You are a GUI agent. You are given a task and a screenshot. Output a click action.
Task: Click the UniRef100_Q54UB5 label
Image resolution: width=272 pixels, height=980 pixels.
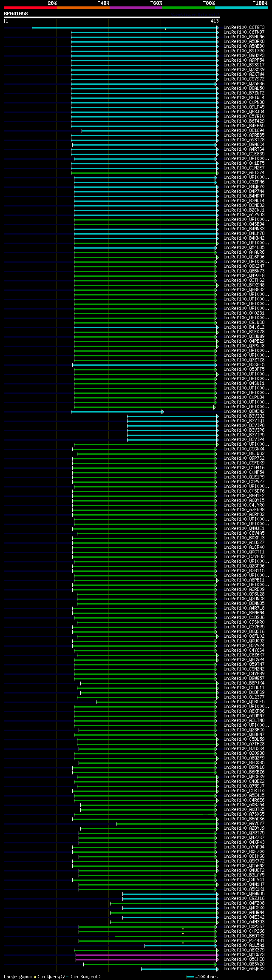pos(244,248)
